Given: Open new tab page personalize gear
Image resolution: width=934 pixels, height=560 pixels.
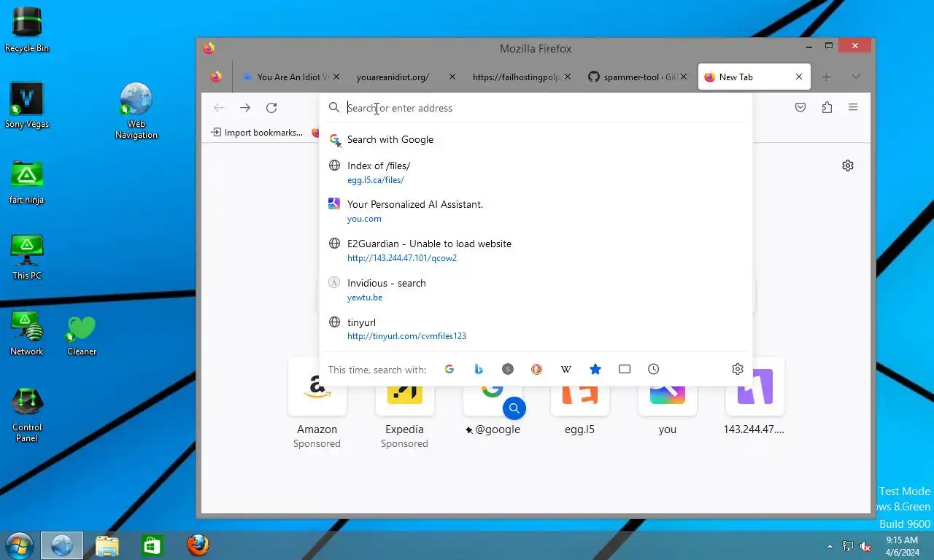Looking at the screenshot, I should click(848, 166).
